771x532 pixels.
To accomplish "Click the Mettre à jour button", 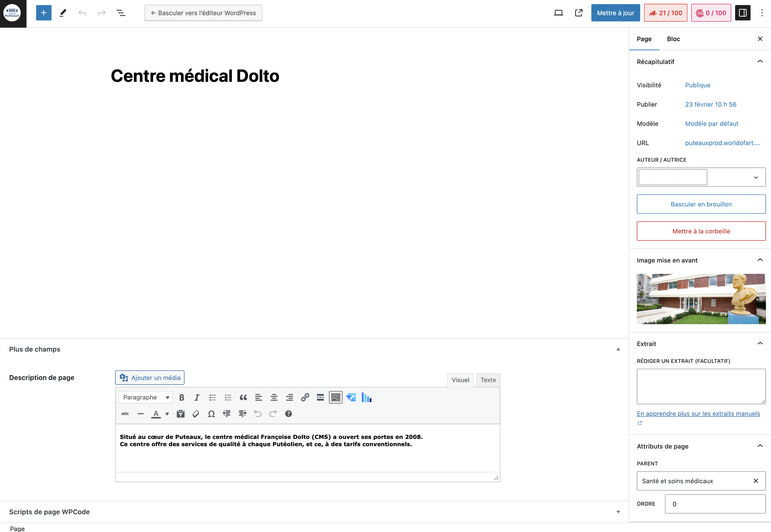I will 615,13.
